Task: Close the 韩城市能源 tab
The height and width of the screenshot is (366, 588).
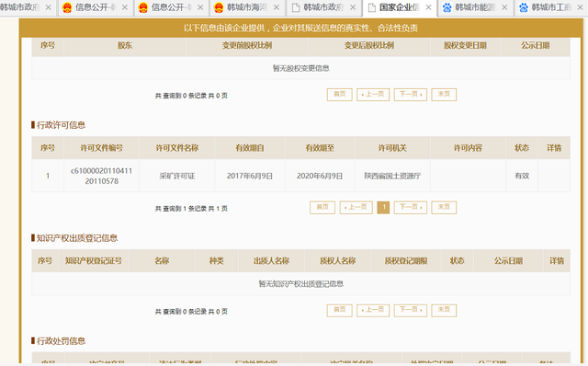Action: 504,7
